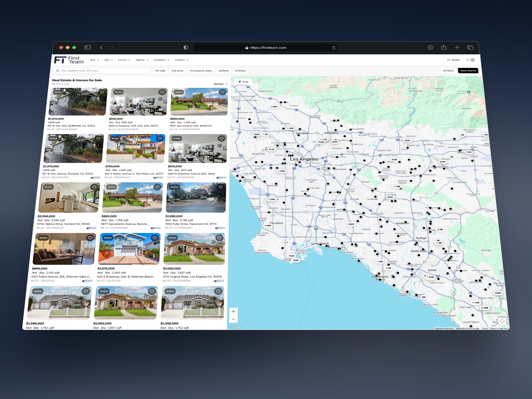
Task: Open the browser downloads icon
Action: click(x=430, y=47)
